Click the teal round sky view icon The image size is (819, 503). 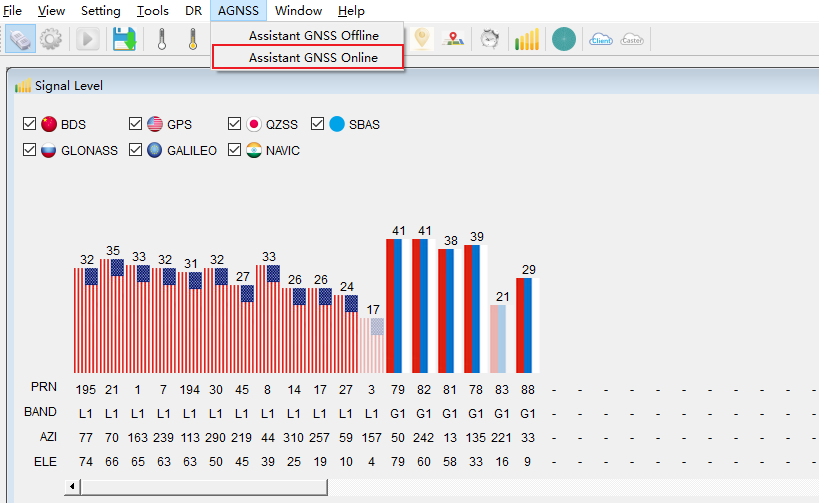(x=564, y=39)
